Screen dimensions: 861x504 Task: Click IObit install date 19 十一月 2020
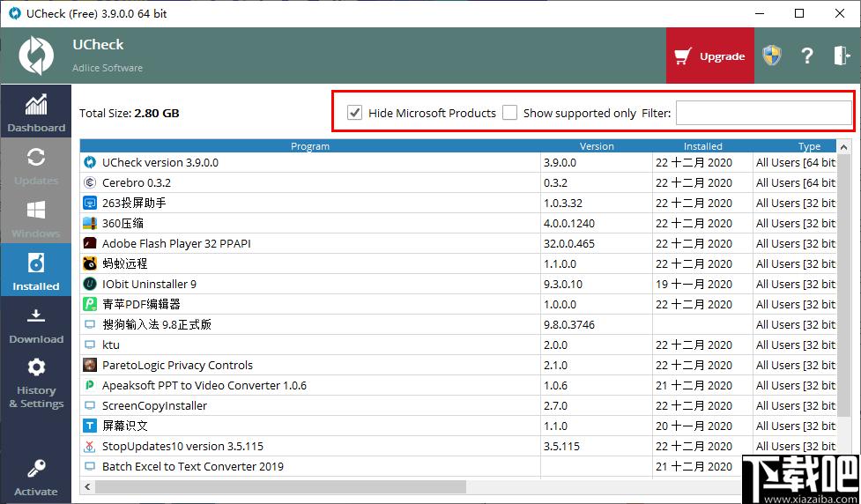(694, 284)
